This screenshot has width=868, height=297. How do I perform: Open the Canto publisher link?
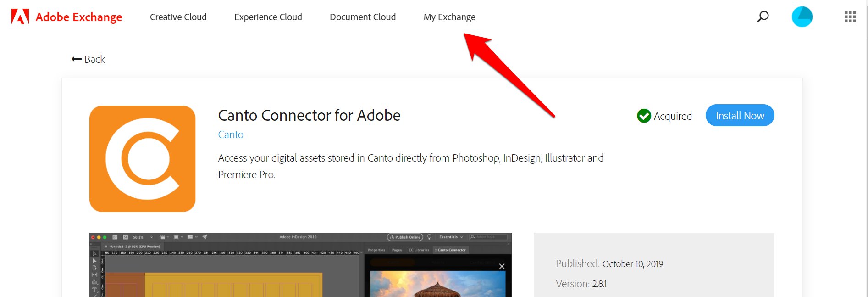231,134
